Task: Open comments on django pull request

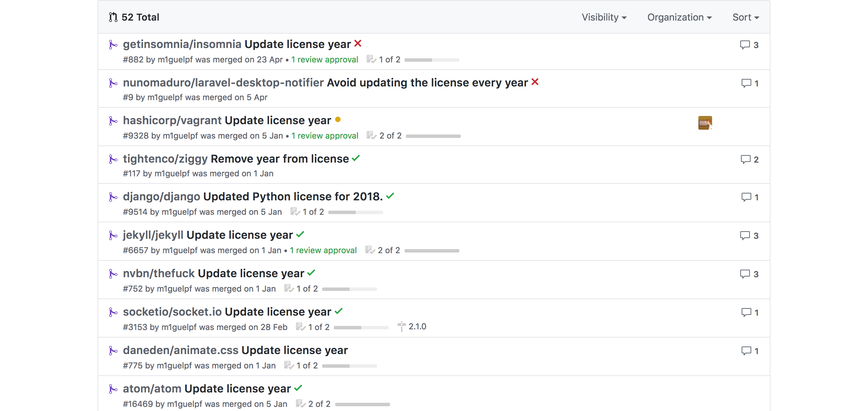Action: point(750,197)
